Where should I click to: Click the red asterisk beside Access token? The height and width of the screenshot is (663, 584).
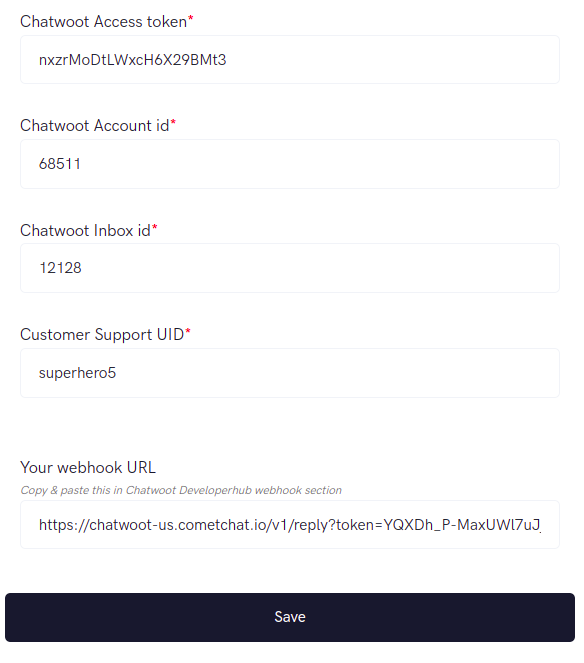pos(190,18)
